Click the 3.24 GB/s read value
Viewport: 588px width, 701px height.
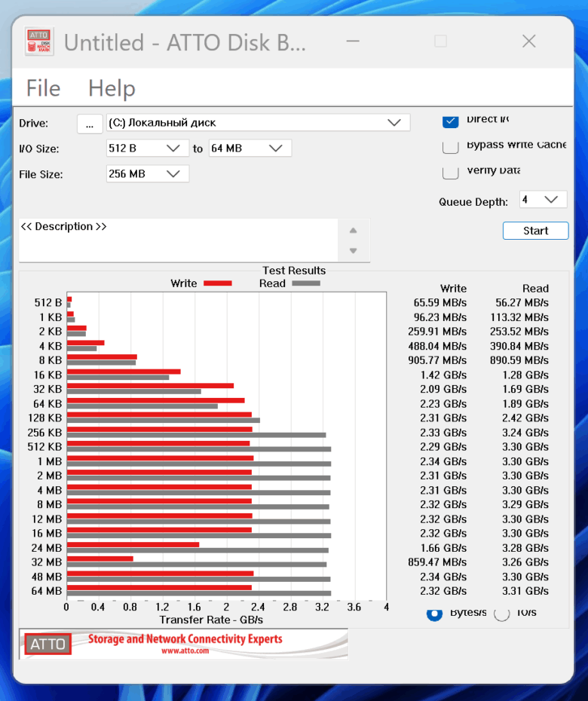pos(525,433)
